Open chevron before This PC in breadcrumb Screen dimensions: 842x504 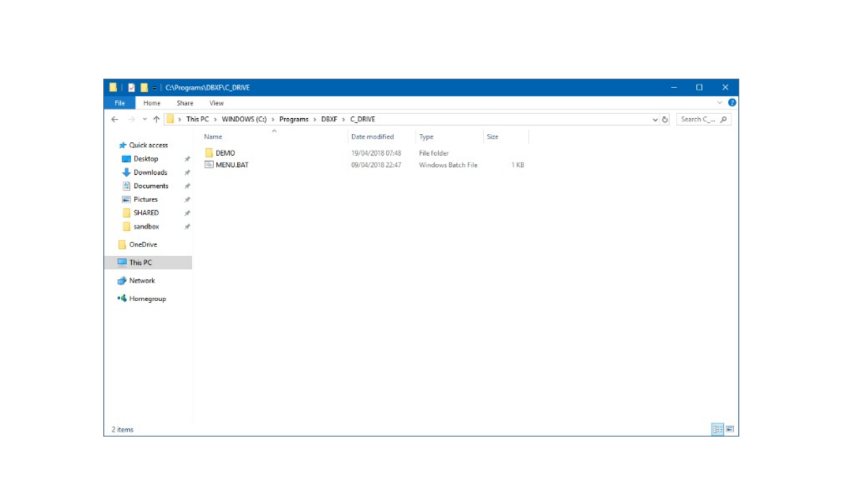click(x=180, y=120)
